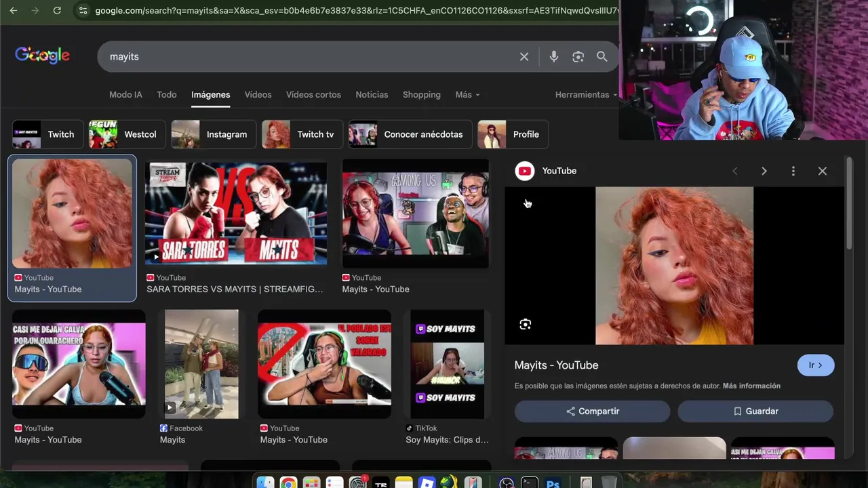868x488 pixels.
Task: Search inside image with Lens icon on preview
Action: [x=525, y=325]
